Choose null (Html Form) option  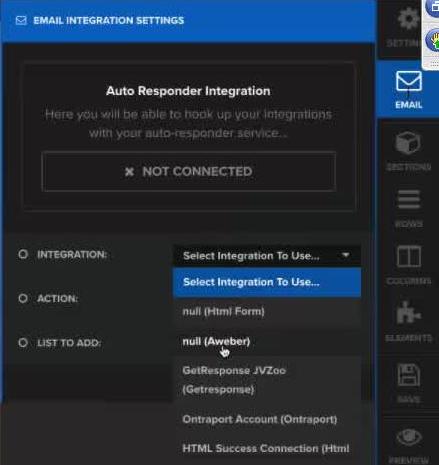tap(267, 312)
